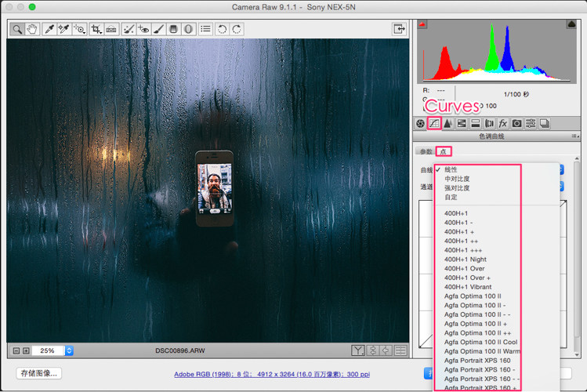Swap before and after settings
587x392 pixels.
(372, 350)
